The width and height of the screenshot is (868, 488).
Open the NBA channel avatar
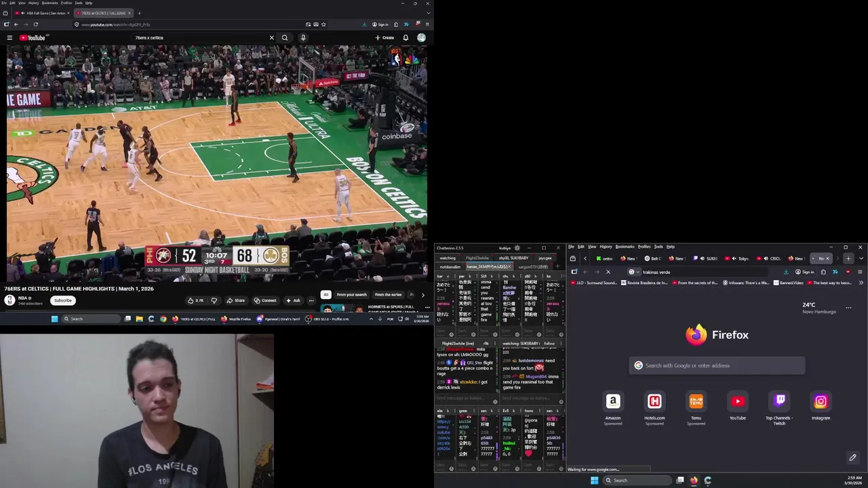pos(9,300)
